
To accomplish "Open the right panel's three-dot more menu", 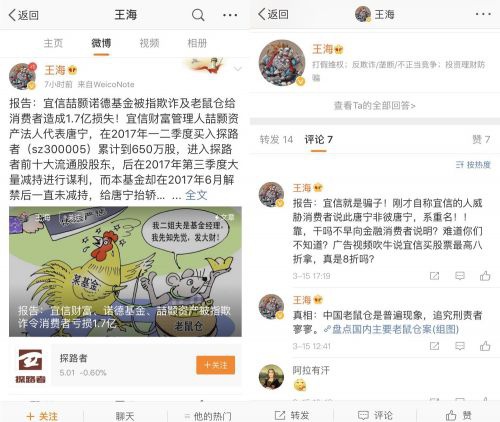I will coord(483,14).
